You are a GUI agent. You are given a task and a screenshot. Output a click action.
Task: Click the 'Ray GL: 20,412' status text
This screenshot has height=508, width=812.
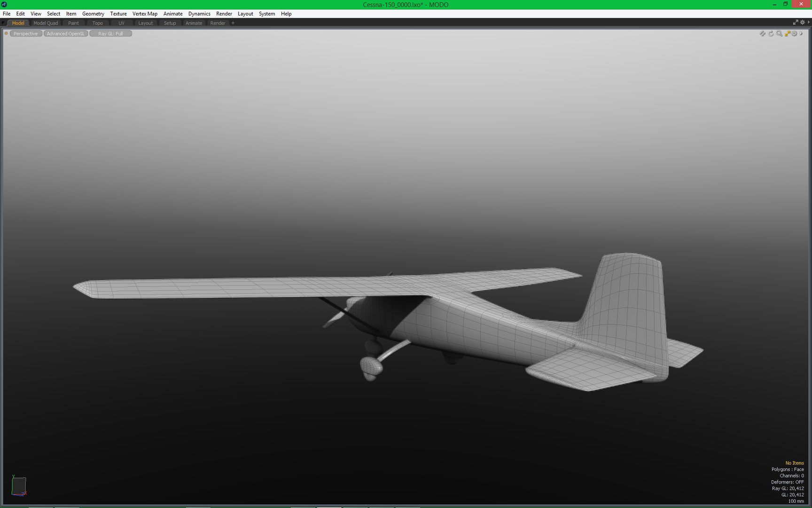pyautogui.click(x=788, y=488)
